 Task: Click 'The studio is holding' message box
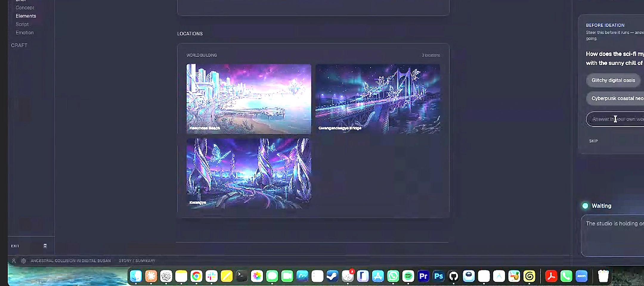coord(613,235)
